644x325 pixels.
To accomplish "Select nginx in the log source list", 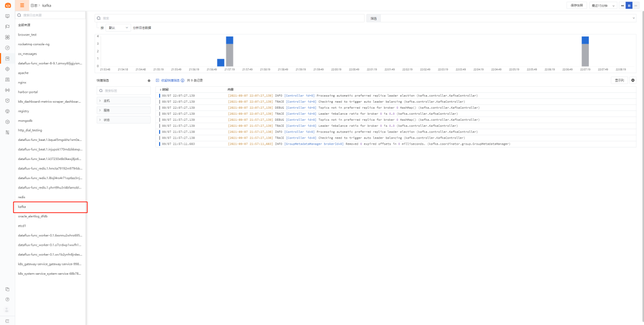I will click(22, 82).
